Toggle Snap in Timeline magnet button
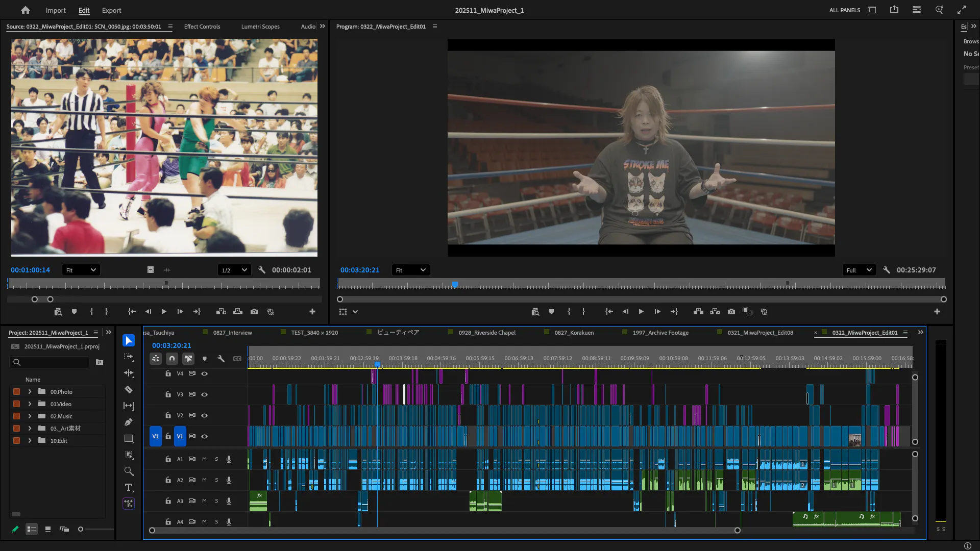The image size is (980, 551). pyautogui.click(x=172, y=359)
